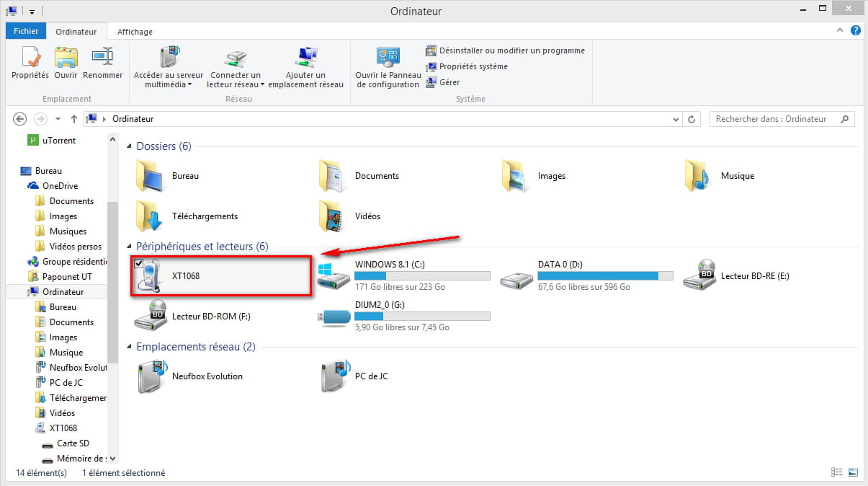Screen dimensions: 868x486
Task: Go back with the back arrow button
Action: [x=20, y=119]
